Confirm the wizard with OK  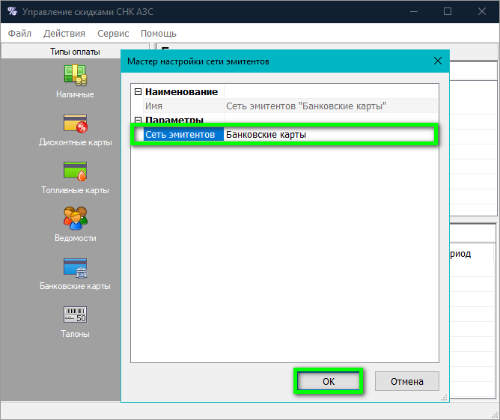[328, 381]
